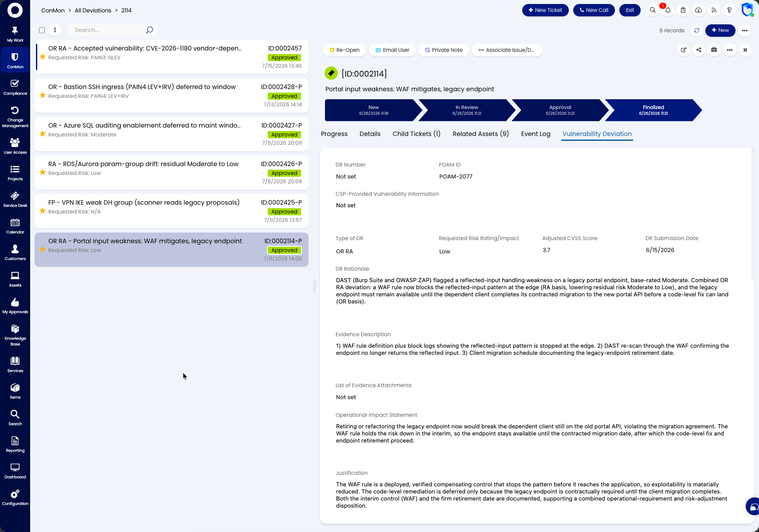Toggle star on Bastion SSH ingress row

click(43, 95)
